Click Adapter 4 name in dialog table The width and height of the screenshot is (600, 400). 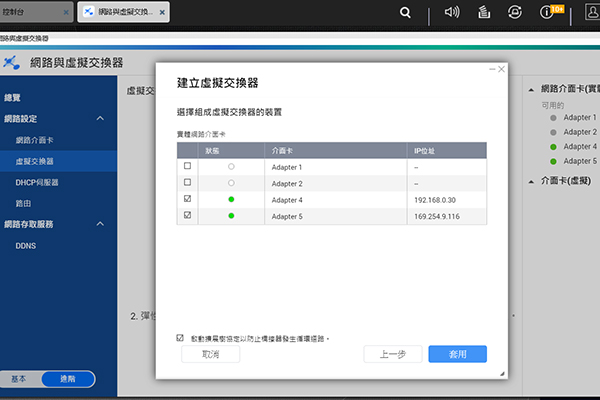tap(287, 200)
